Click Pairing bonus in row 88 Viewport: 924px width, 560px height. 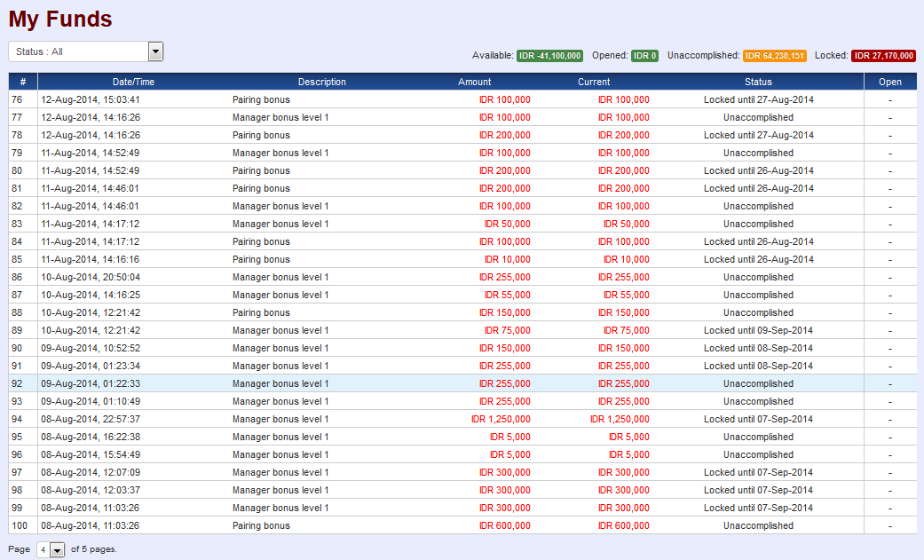coord(261,312)
